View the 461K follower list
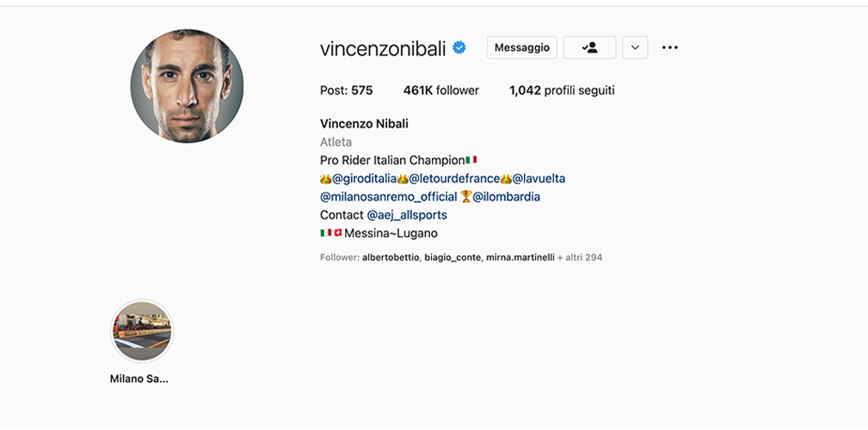Viewport: 868px width, 430px height. pos(441,91)
